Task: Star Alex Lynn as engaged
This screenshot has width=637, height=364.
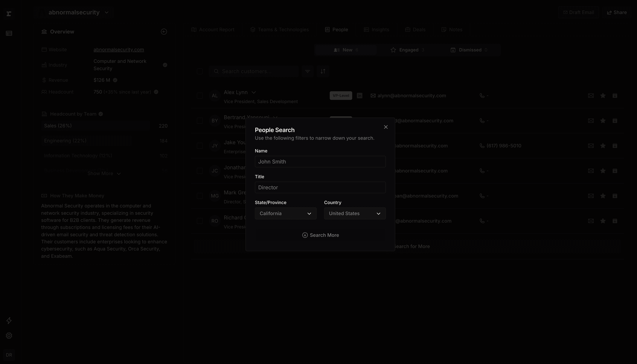Action: point(603,96)
